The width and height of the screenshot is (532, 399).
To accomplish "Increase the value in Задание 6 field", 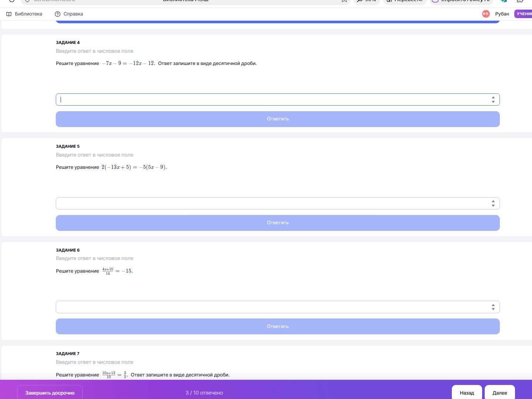I will [493, 305].
